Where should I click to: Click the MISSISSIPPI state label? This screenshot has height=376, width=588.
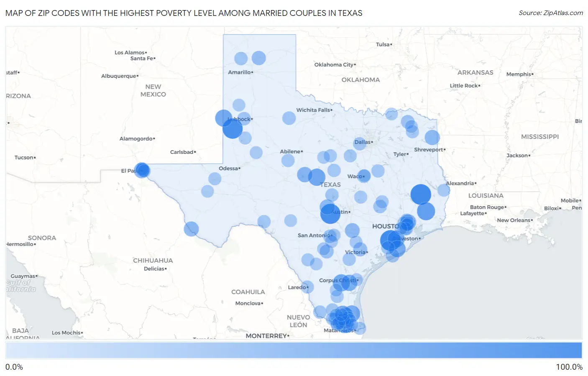click(x=540, y=137)
